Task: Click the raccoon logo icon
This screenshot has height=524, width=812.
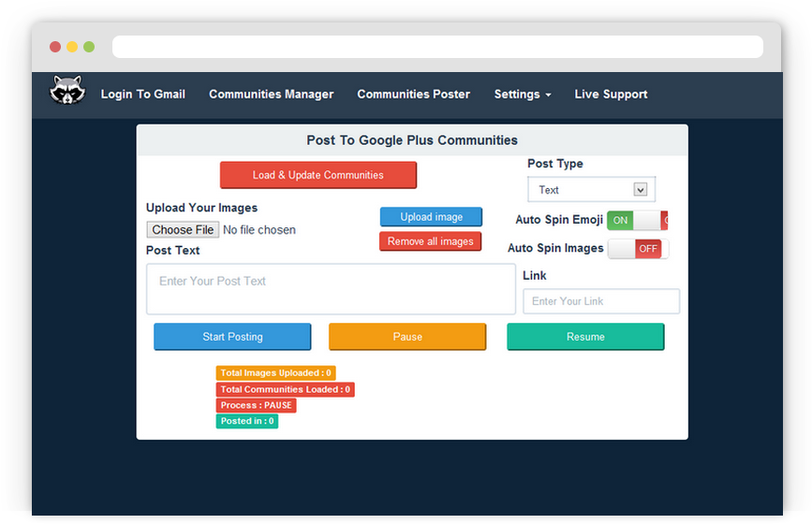Action: (67, 92)
